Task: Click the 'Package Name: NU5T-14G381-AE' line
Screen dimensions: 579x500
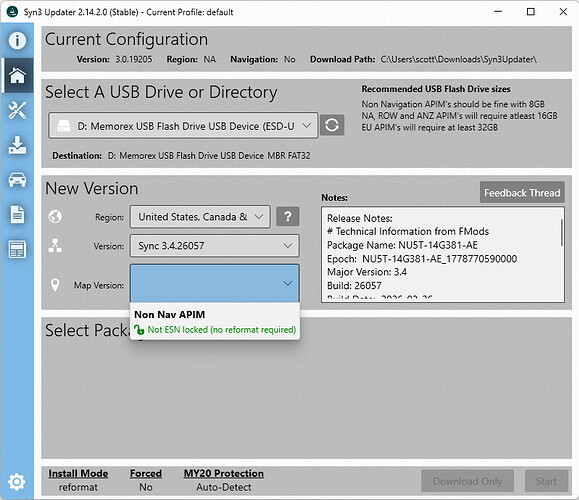Action: (x=402, y=245)
